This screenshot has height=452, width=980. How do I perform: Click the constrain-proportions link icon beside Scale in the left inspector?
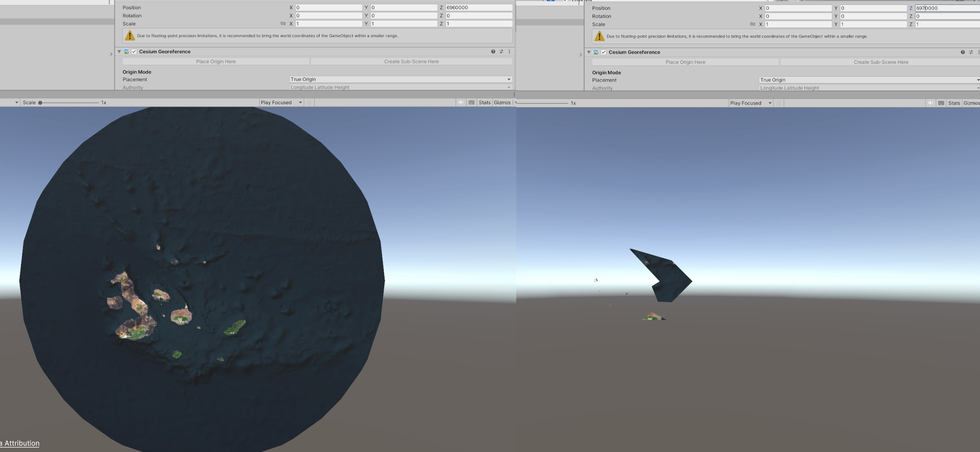(283, 24)
